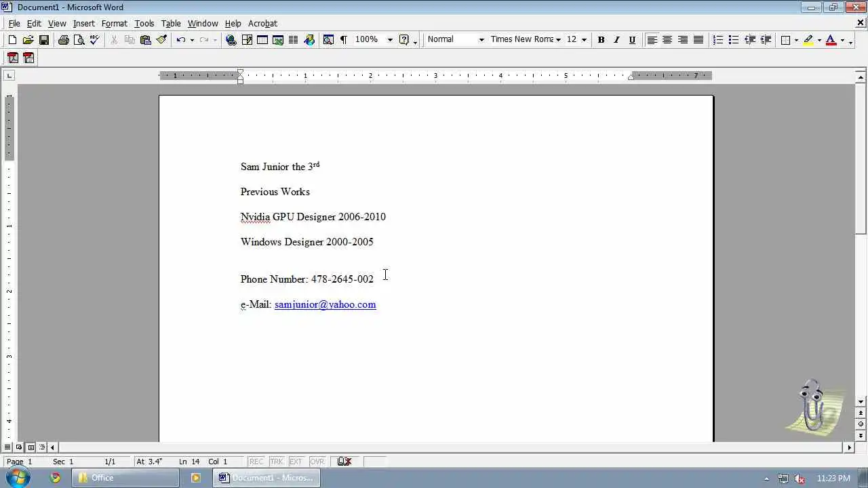Open the Table menu
The height and width of the screenshot is (488, 868).
tap(171, 23)
